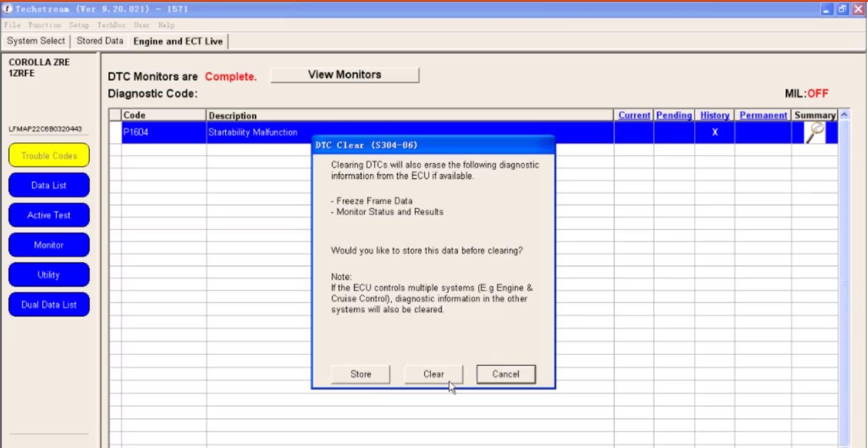
Task: Click the Code column header
Action: [x=164, y=115]
